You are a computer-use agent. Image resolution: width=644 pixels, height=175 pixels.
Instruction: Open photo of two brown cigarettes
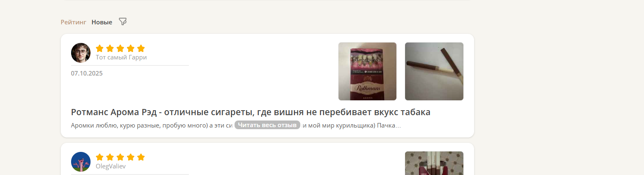point(434,71)
